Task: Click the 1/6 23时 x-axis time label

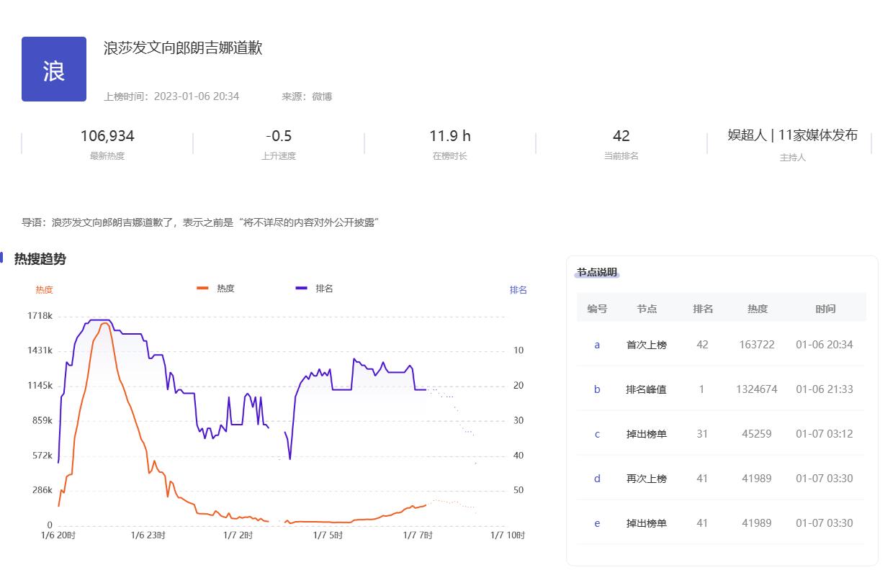Action: (148, 535)
